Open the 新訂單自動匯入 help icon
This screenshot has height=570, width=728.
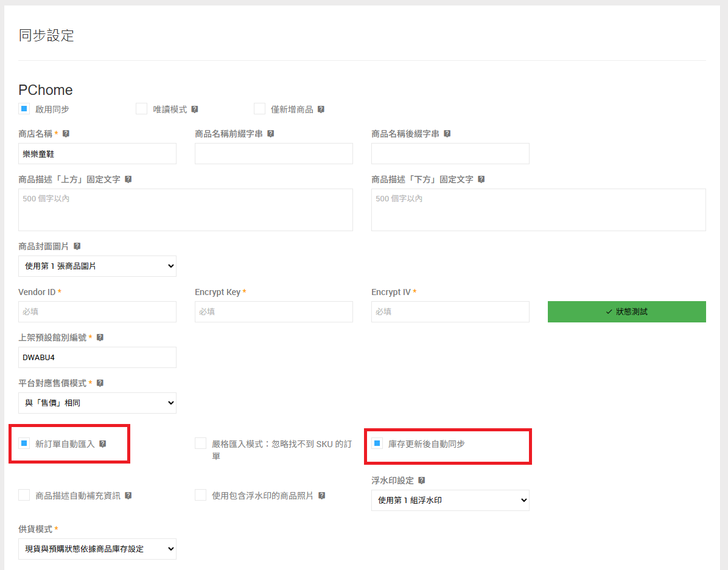point(103,443)
